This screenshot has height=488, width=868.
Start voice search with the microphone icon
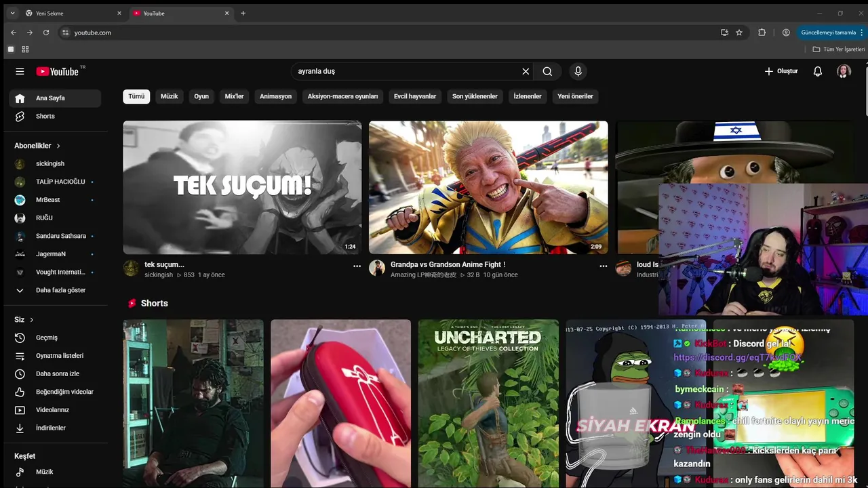[x=578, y=71]
